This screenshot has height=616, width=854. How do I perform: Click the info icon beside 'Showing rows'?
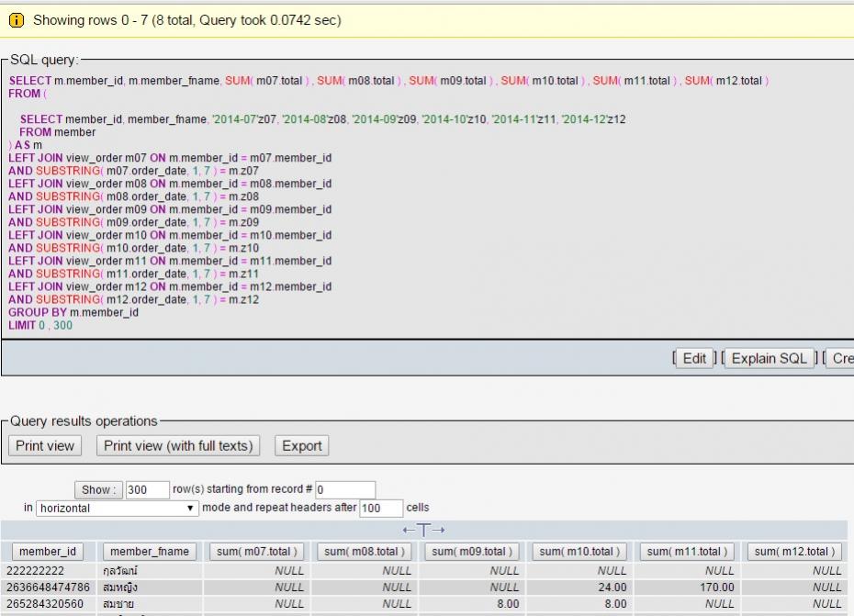tap(17, 19)
